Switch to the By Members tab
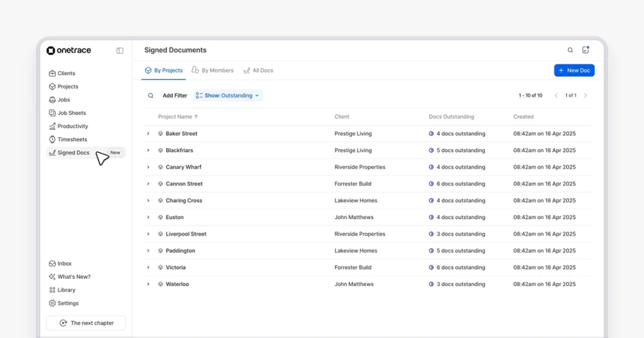Screen dimensions: 644x338 pyautogui.click(x=213, y=70)
